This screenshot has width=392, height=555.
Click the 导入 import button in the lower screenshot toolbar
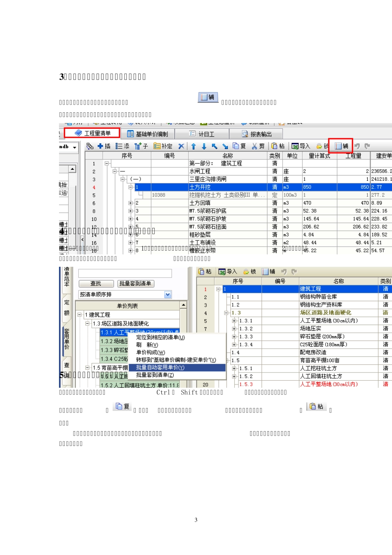pos(228,272)
